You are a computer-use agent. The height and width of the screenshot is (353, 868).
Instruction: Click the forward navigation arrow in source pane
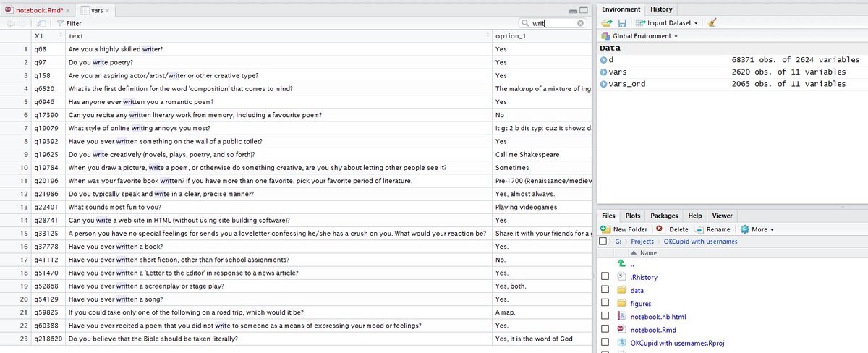pyautogui.click(x=24, y=23)
